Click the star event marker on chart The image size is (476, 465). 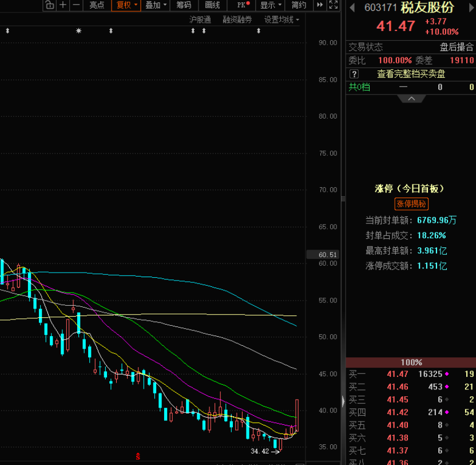[x=78, y=31]
